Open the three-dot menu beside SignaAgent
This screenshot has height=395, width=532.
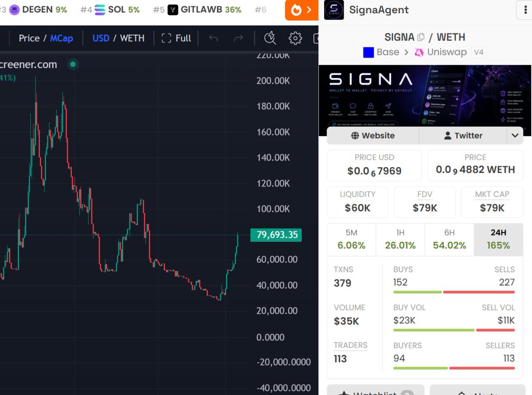[526, 10]
